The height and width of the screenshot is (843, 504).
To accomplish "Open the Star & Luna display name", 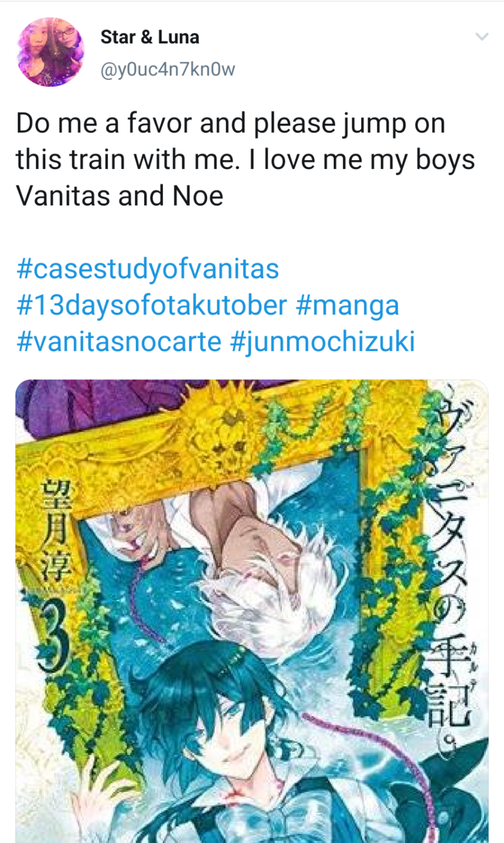I will [150, 37].
